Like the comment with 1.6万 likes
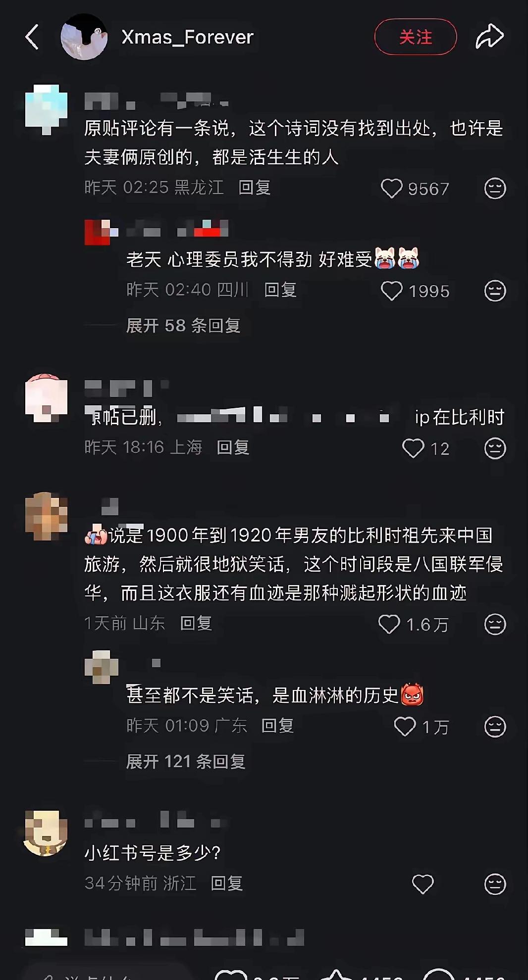 pyautogui.click(x=389, y=625)
